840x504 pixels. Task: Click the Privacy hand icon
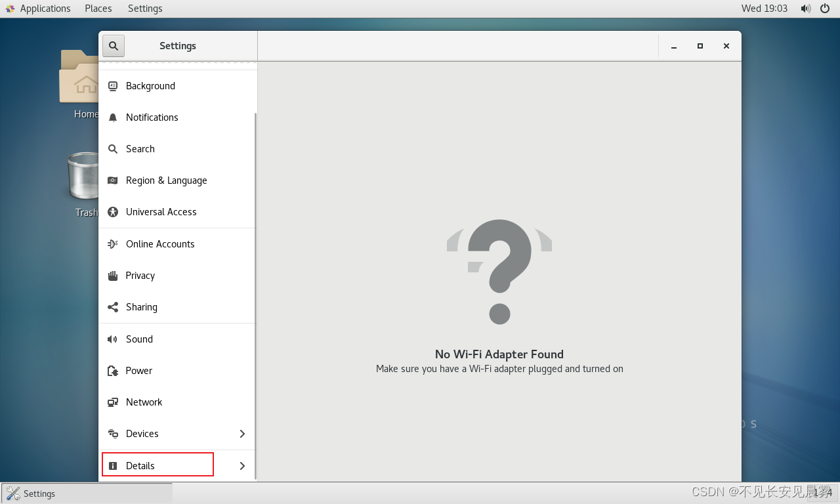pos(113,276)
